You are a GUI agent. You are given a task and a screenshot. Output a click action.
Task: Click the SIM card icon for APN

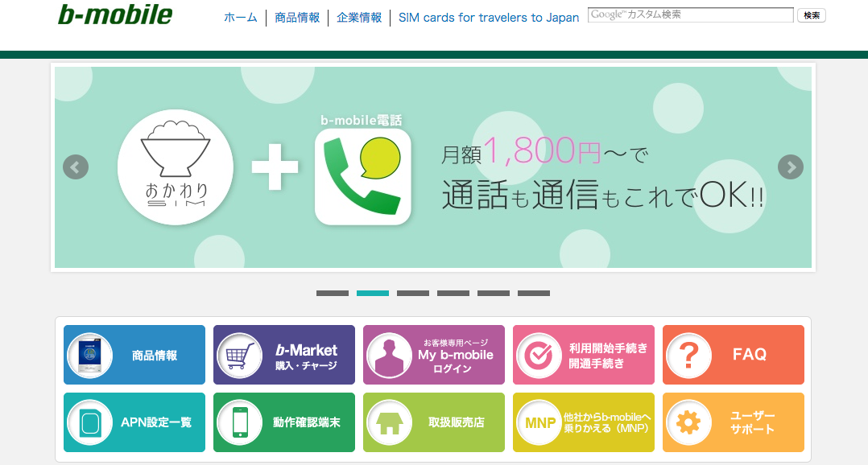(89, 423)
